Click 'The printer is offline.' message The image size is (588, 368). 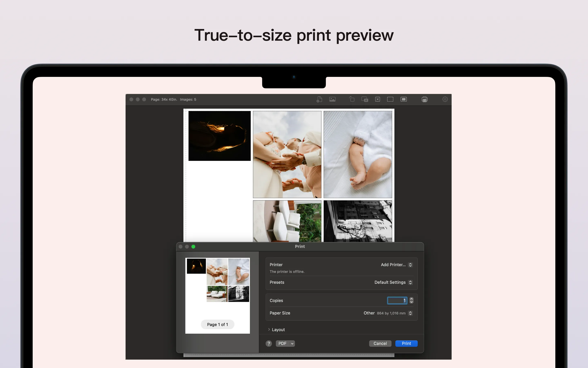tap(287, 272)
